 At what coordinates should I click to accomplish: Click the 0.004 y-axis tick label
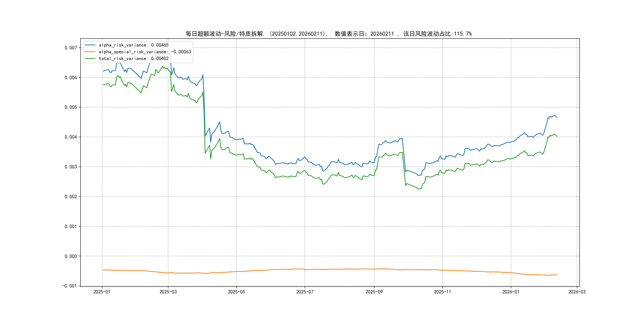coord(71,137)
